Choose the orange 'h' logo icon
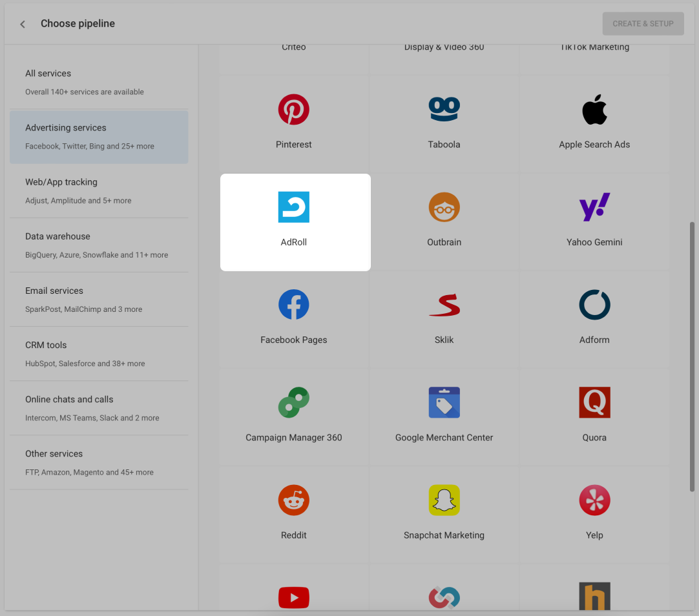699x616 pixels. 595,596
